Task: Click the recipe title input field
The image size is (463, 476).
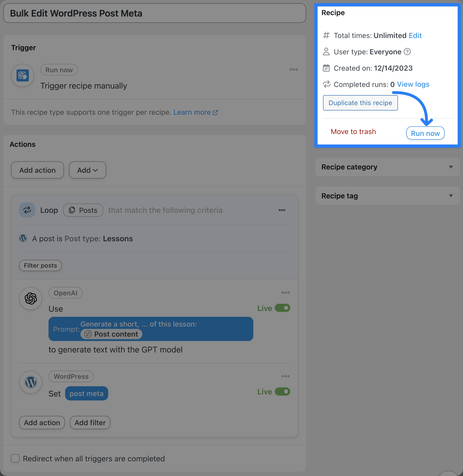Action: pos(154,13)
